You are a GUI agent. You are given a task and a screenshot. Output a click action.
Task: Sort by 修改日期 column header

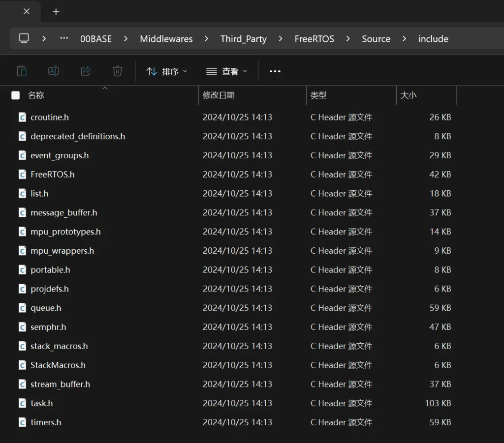219,95
